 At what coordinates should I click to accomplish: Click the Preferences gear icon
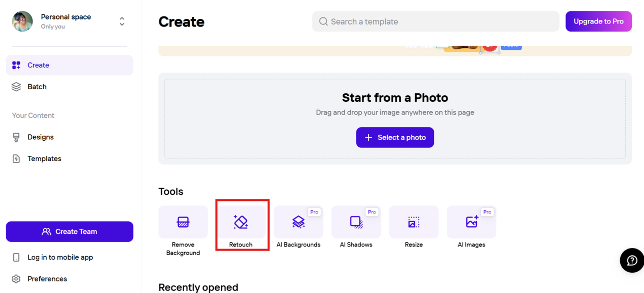point(16,279)
